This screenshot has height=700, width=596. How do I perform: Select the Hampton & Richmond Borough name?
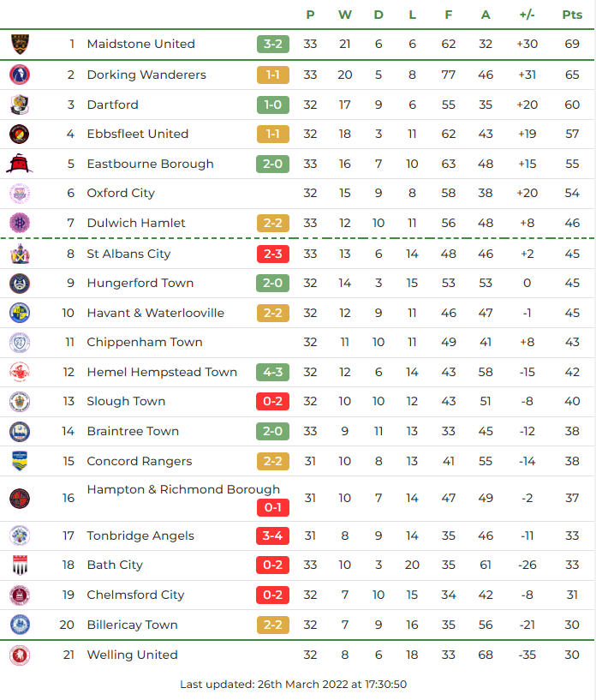(x=183, y=489)
